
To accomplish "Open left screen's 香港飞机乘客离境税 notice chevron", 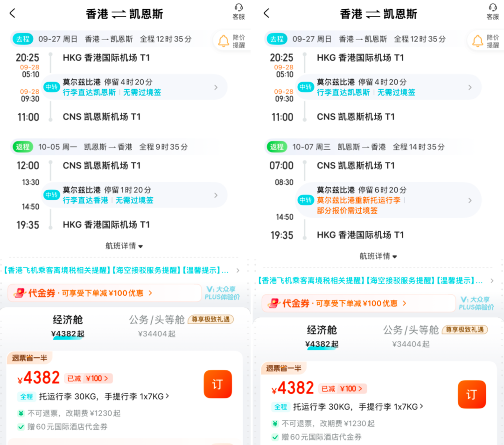I will pyautogui.click(x=238, y=271).
